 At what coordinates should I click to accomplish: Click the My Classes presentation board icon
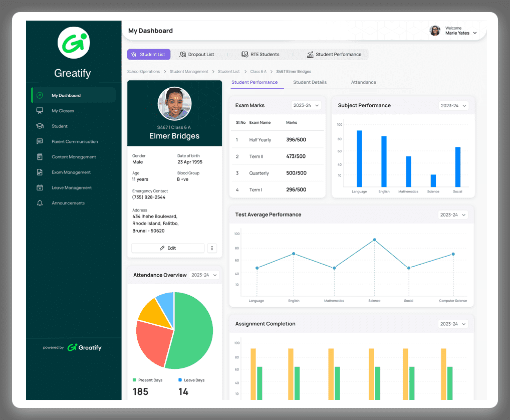40,111
